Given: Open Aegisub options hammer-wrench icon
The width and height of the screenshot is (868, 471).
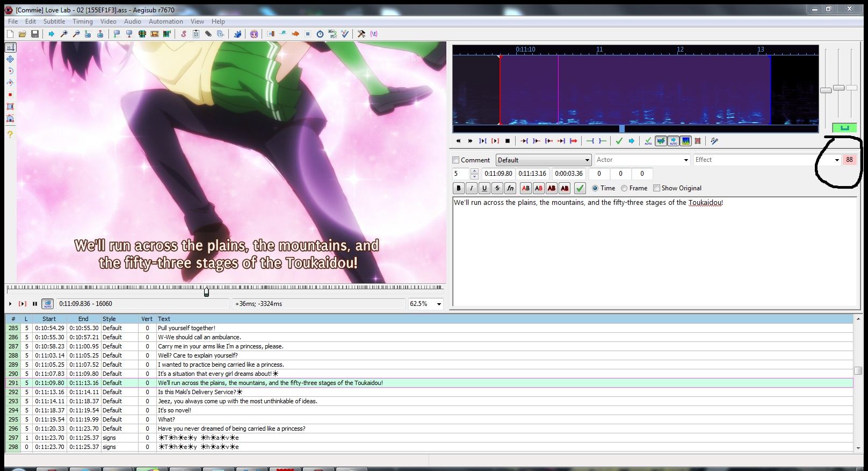Looking at the screenshot, I should coord(361,34).
